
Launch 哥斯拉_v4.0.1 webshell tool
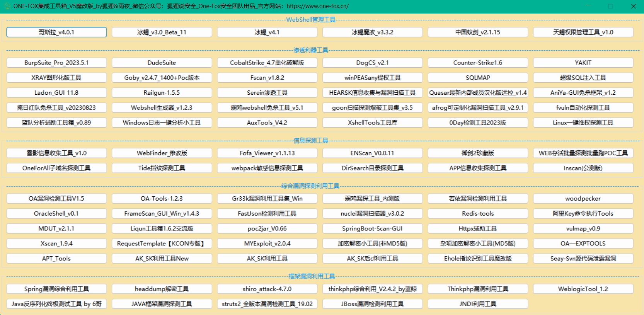(56, 32)
